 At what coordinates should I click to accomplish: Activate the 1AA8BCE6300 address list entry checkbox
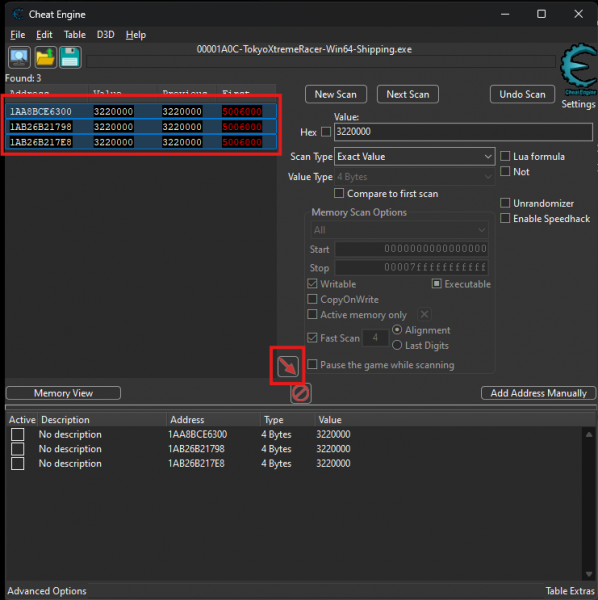[18, 434]
